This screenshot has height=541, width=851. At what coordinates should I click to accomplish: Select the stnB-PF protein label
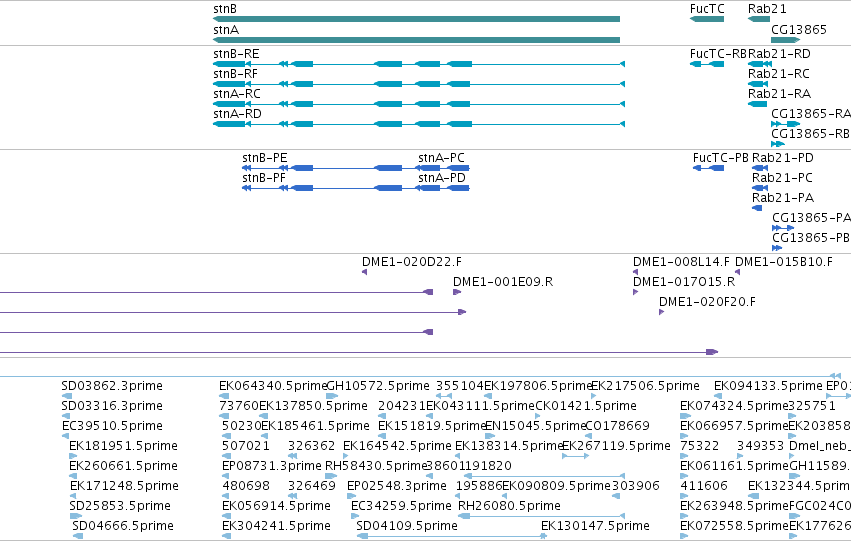coord(264,178)
